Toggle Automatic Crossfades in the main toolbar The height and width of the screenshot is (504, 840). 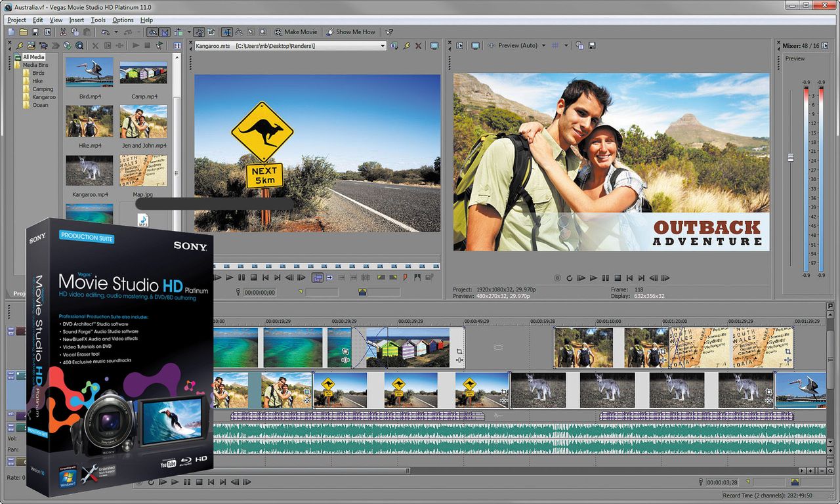coord(164,31)
